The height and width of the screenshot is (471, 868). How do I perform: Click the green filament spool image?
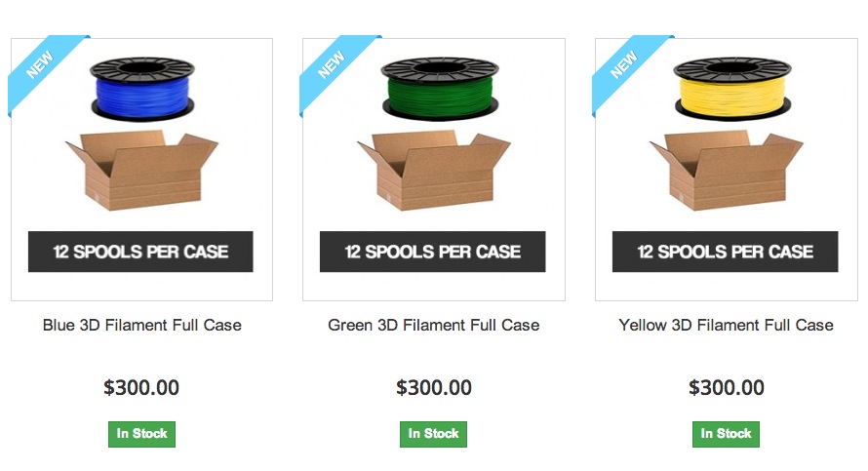tap(434, 90)
